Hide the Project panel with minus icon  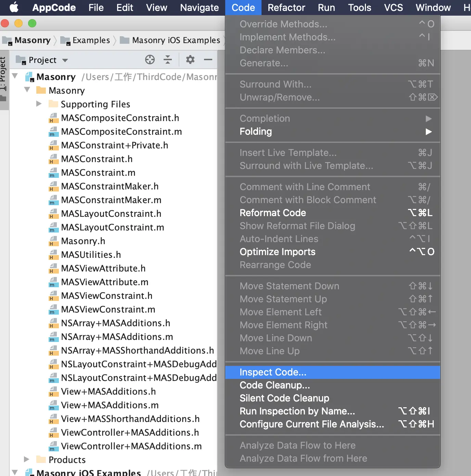[208, 59]
